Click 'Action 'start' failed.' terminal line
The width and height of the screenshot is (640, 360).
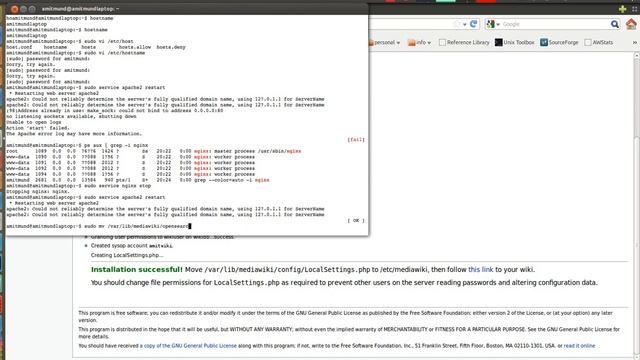pos(38,128)
